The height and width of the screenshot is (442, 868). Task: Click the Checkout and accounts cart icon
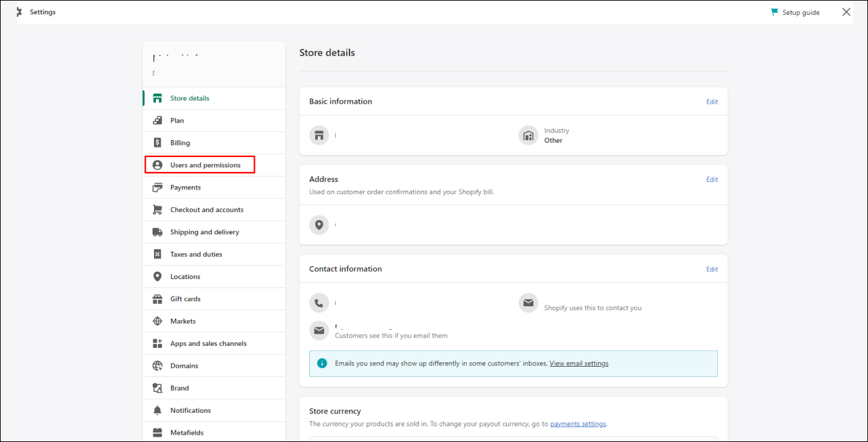point(157,210)
